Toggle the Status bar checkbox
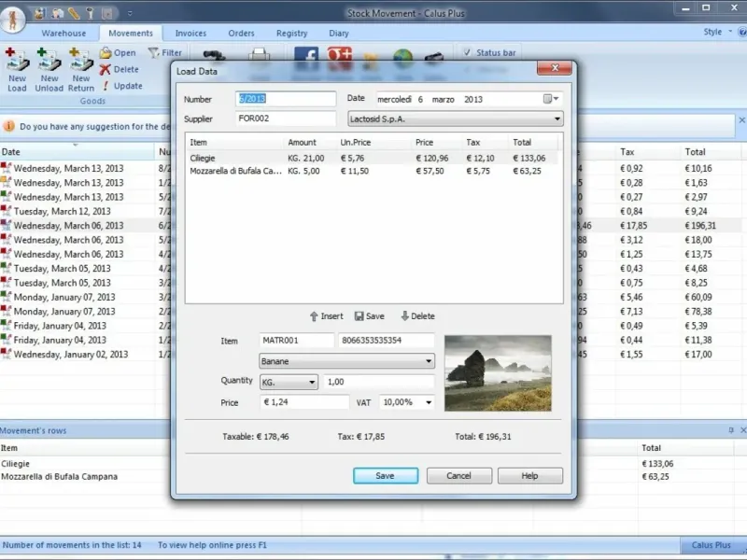The width and height of the screenshot is (747, 560). coord(467,53)
